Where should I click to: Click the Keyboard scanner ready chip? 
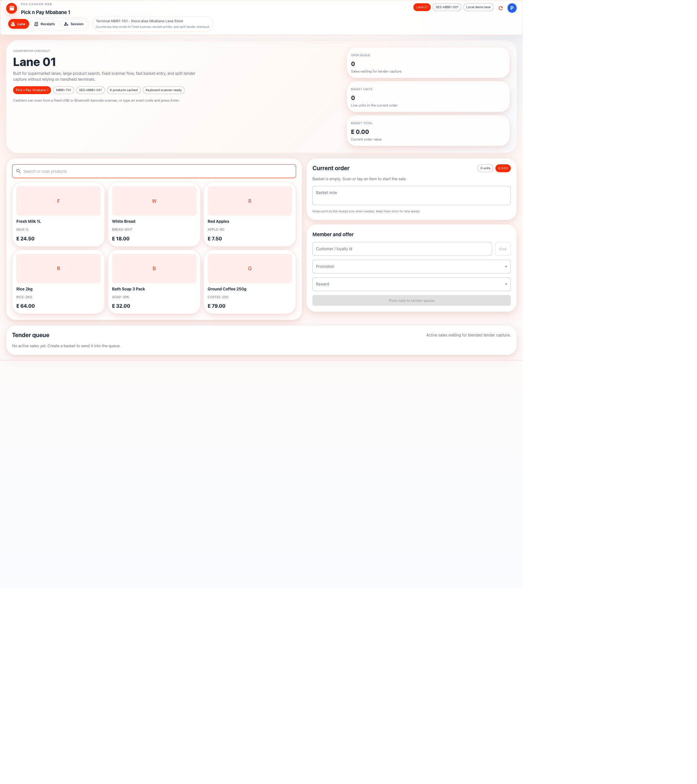click(163, 90)
